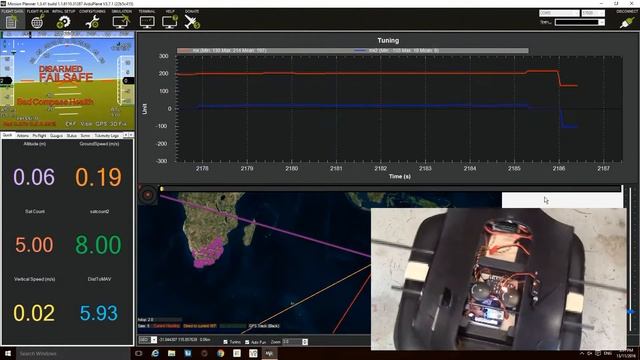Viewport: 640px width, 360px height.
Task: Open the Store icon on taskbar
Action: pos(188,353)
